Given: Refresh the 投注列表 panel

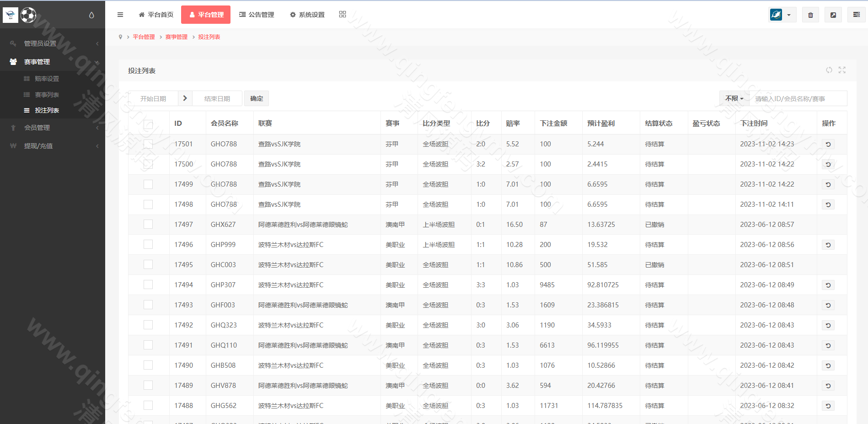Looking at the screenshot, I should point(829,70).
